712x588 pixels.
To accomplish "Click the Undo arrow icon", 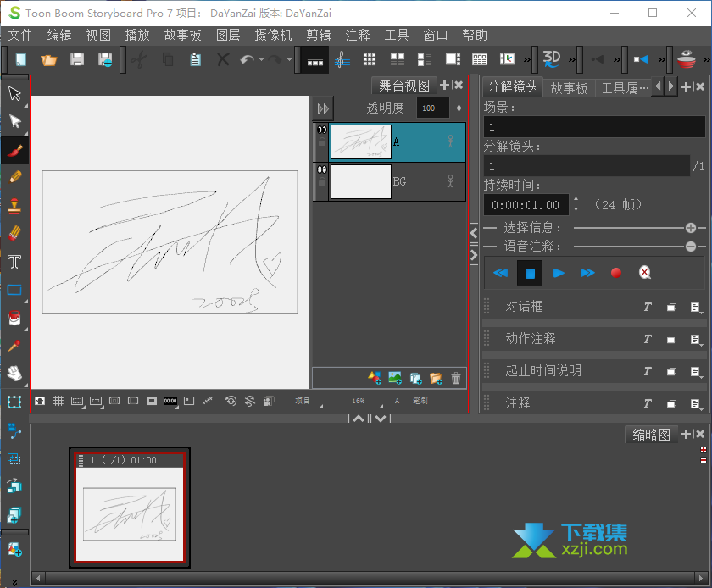I will click(247, 59).
